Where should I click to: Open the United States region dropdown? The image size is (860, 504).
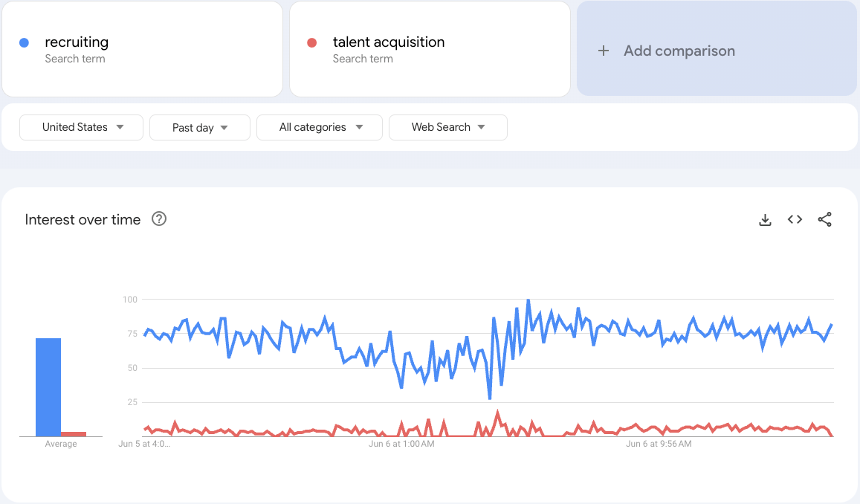click(81, 127)
